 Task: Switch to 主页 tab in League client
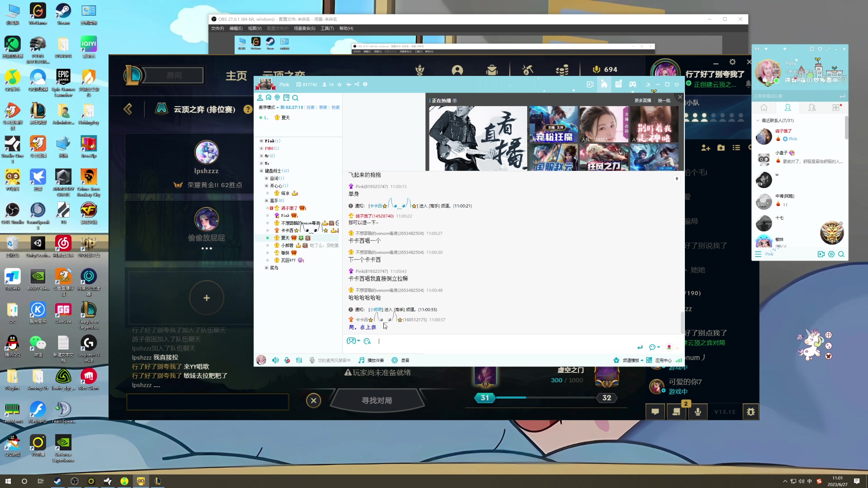click(236, 75)
